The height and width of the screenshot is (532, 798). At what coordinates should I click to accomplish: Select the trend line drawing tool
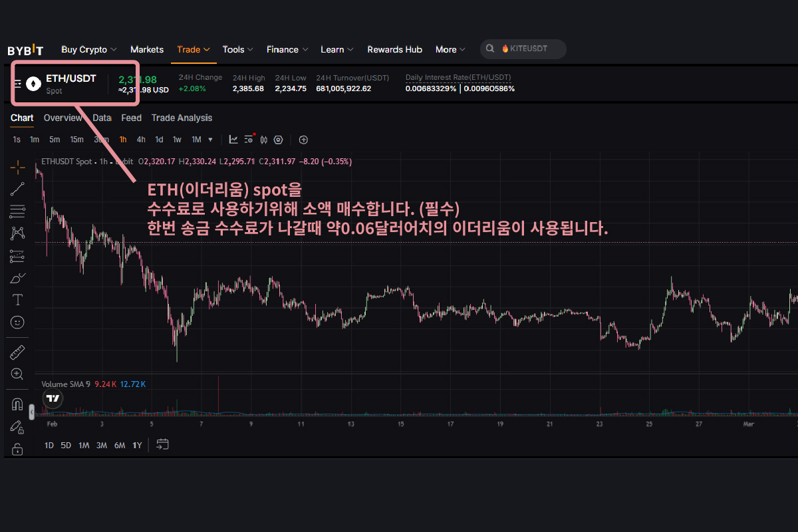[18, 189]
